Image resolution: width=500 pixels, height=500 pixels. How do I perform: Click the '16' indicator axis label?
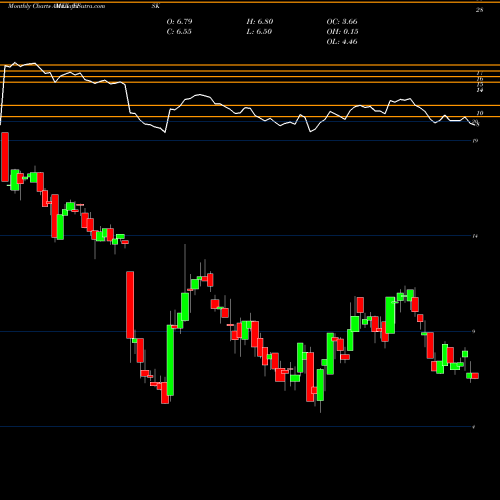480,79
